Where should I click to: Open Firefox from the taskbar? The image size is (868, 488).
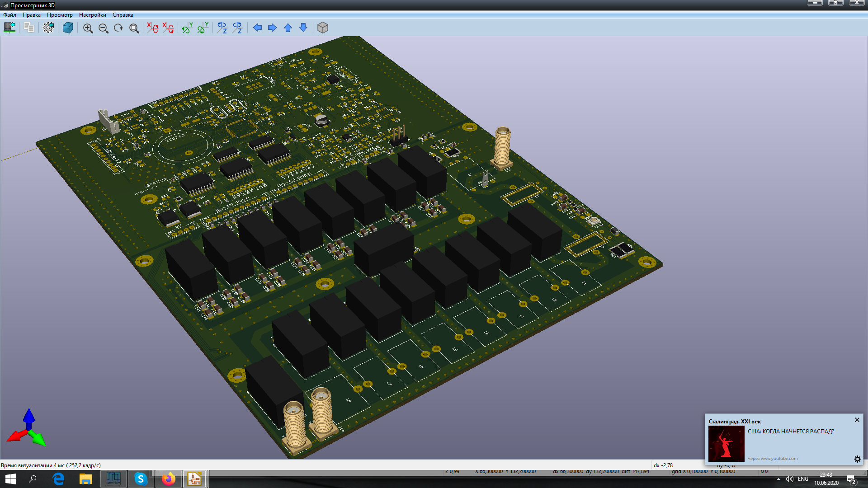(x=168, y=479)
